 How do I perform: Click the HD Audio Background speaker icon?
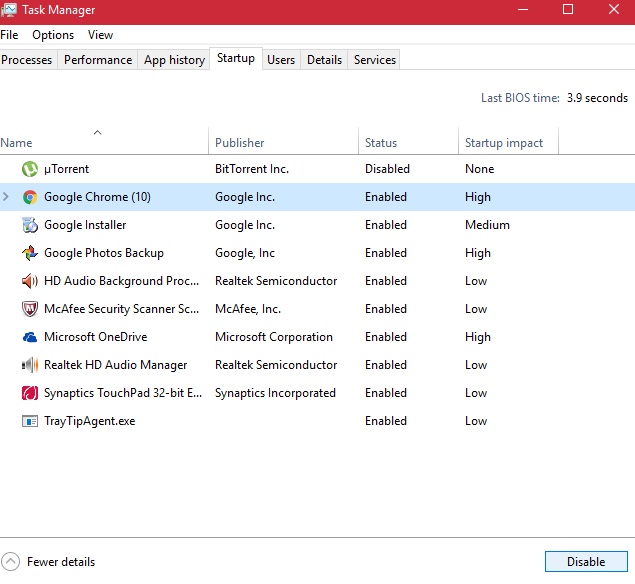click(30, 281)
